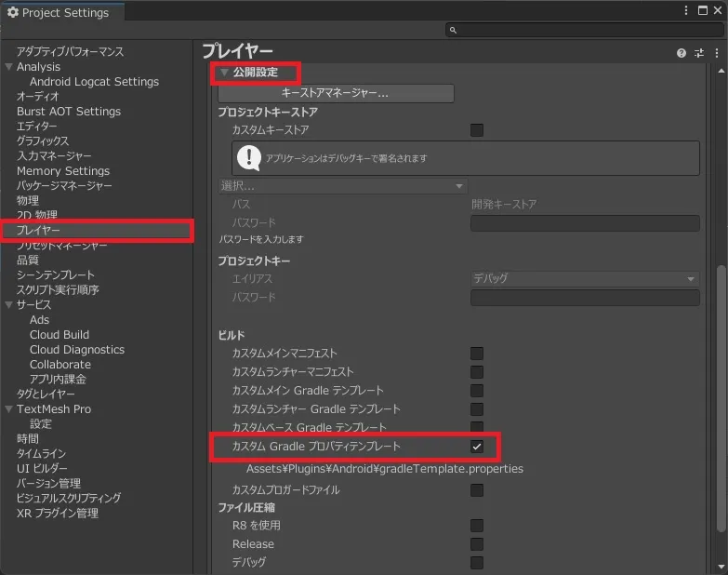728x575 pixels.
Task: Open Ads under サービス
Action: (39, 320)
